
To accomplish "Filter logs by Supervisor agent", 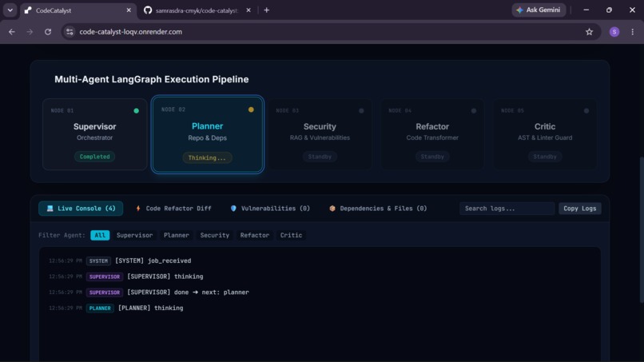I will pyautogui.click(x=135, y=235).
